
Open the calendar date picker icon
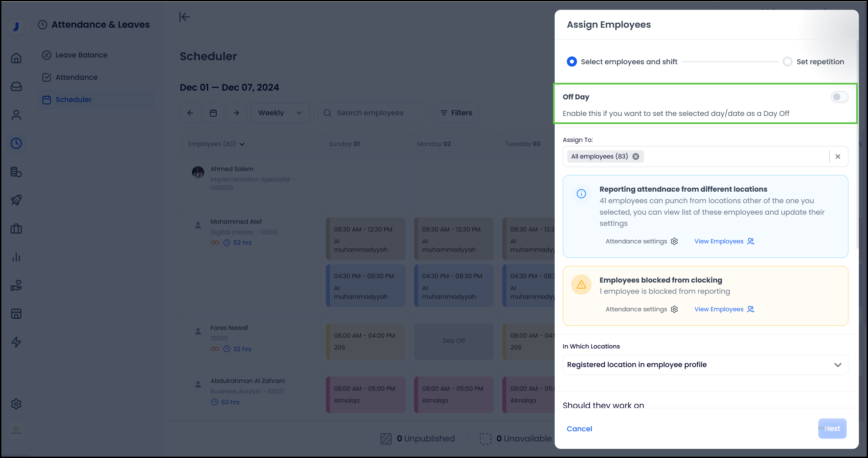pos(213,113)
